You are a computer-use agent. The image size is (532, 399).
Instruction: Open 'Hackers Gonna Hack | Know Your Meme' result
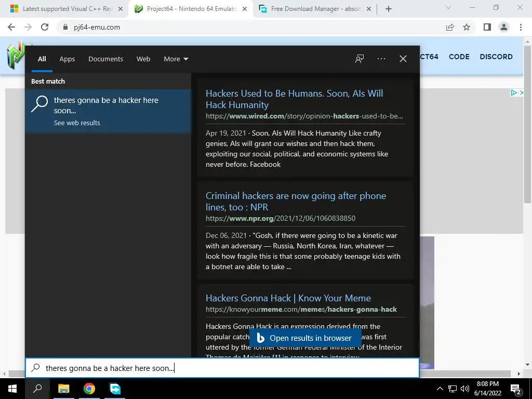pyautogui.click(x=288, y=298)
